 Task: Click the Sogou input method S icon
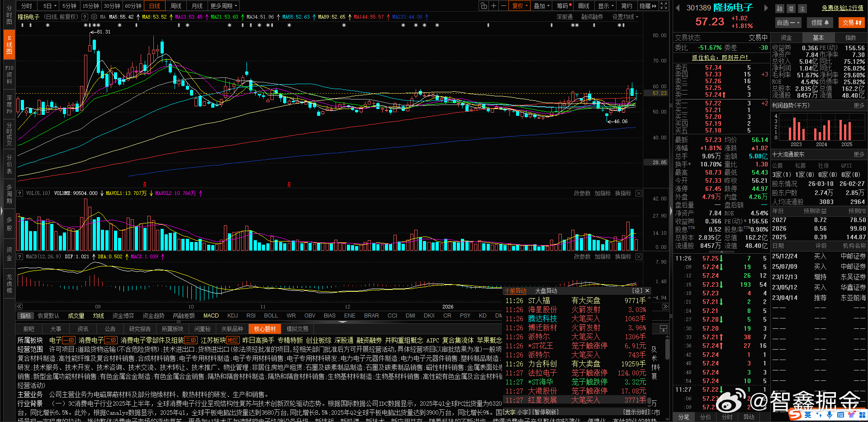(x=794, y=413)
